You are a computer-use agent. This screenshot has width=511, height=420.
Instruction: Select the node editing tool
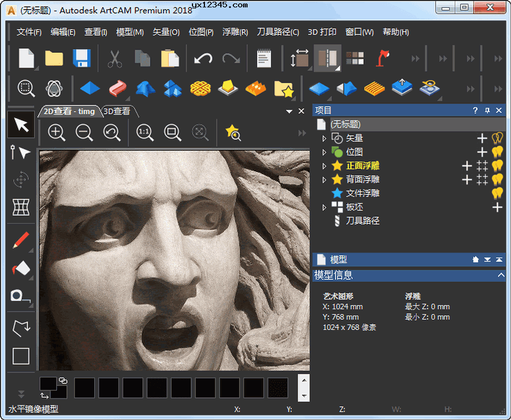(20, 152)
